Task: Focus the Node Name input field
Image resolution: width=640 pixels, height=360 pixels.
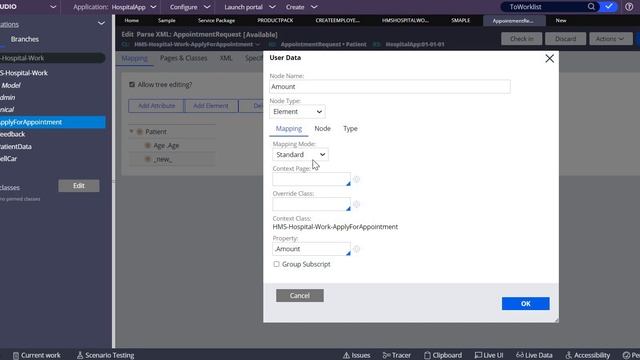Action: 390,87
